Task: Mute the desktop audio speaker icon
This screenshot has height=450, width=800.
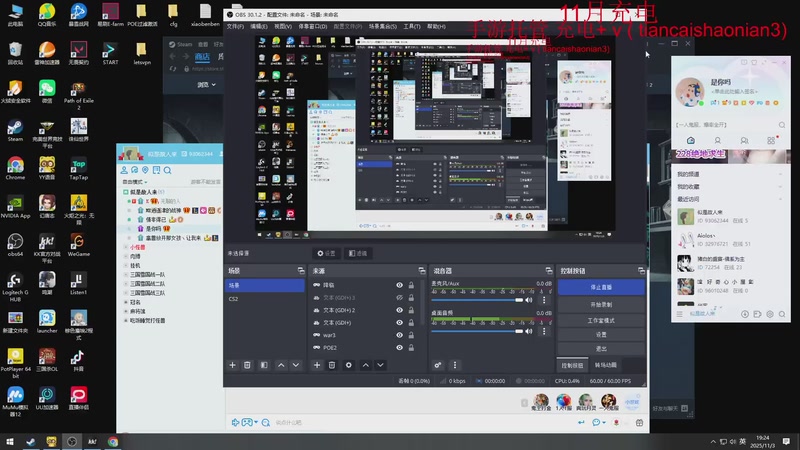Action: pos(529,331)
